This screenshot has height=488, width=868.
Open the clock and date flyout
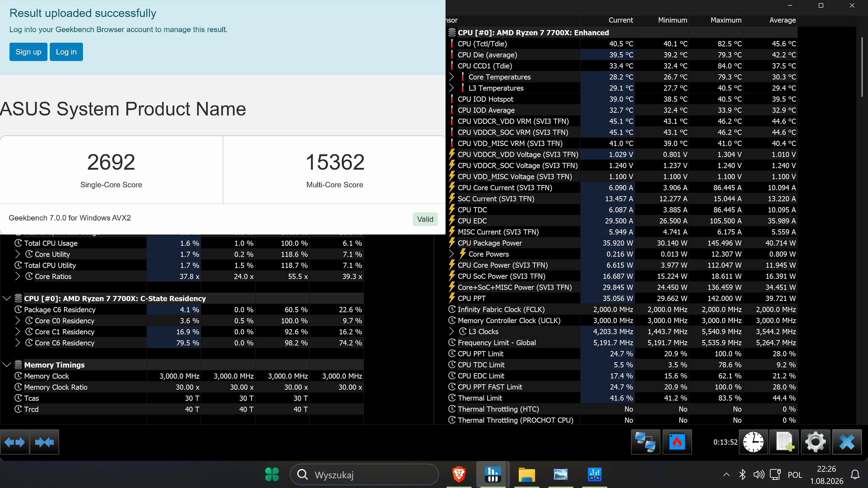[x=827, y=475]
